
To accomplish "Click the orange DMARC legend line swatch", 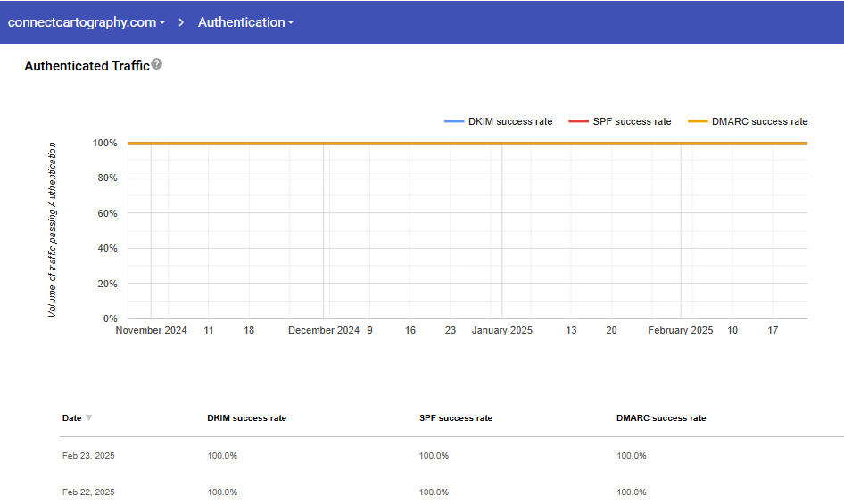I will click(x=698, y=121).
